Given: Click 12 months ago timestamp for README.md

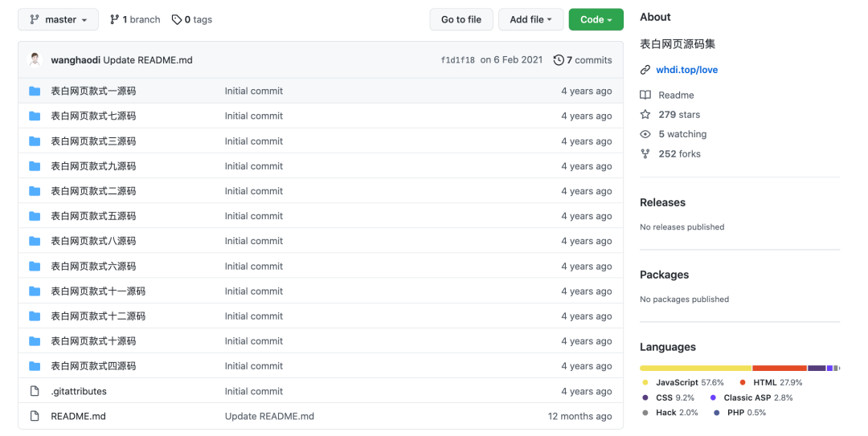Looking at the screenshot, I should 580,416.
